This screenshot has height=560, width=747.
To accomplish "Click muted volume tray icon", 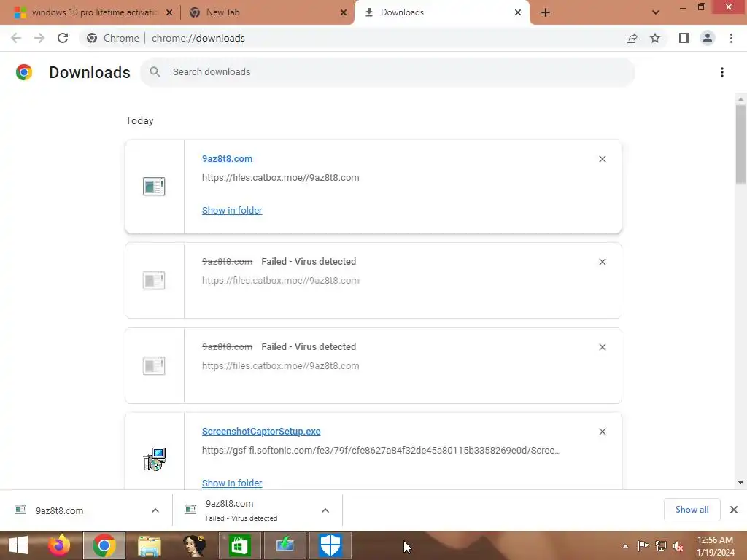I will pyautogui.click(x=678, y=546).
